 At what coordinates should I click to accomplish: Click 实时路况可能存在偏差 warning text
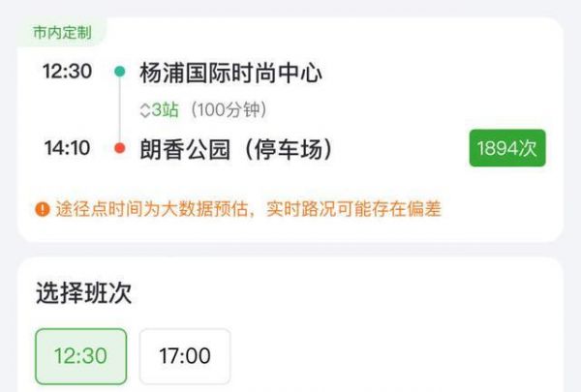click(353, 209)
